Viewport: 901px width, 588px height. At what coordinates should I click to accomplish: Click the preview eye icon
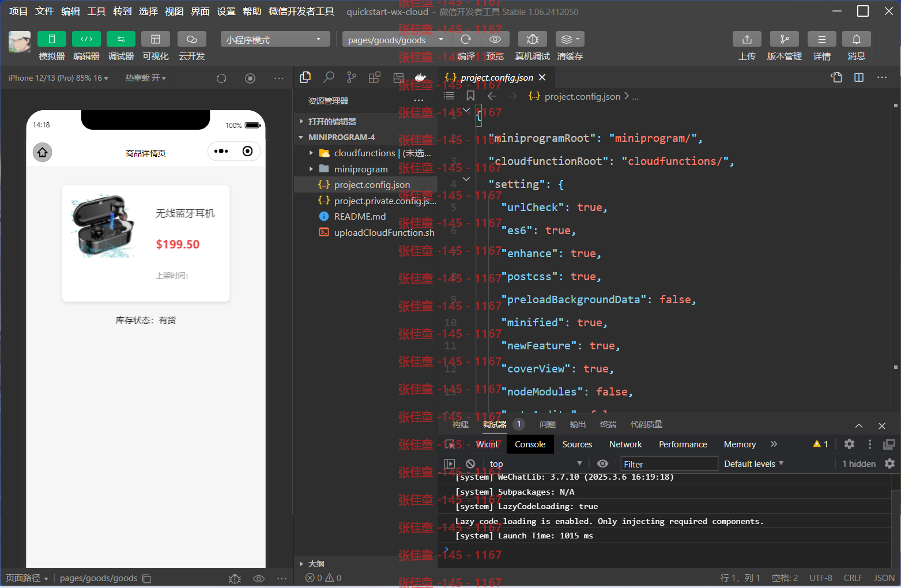pos(495,39)
